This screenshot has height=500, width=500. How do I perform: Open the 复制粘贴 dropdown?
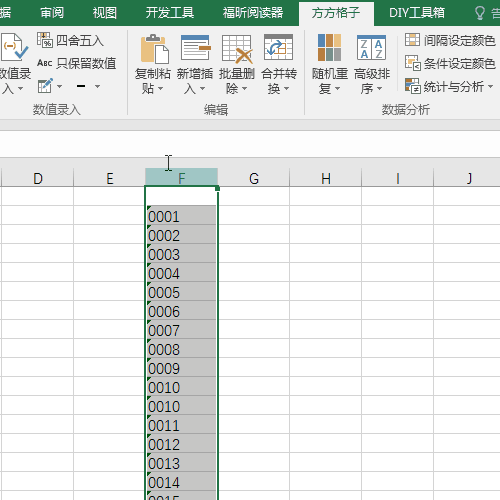pyautogui.click(x=160, y=89)
